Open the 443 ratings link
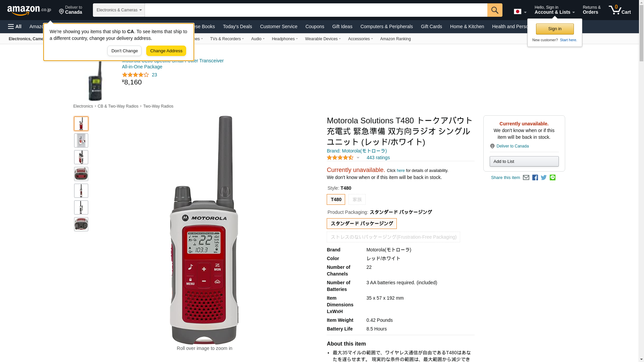644x362 pixels. [378, 158]
